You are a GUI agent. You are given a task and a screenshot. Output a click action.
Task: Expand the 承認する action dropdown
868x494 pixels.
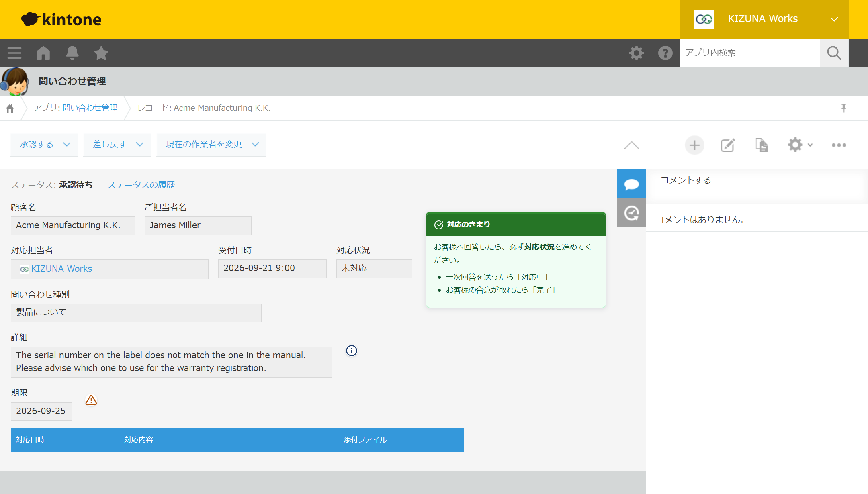44,145
